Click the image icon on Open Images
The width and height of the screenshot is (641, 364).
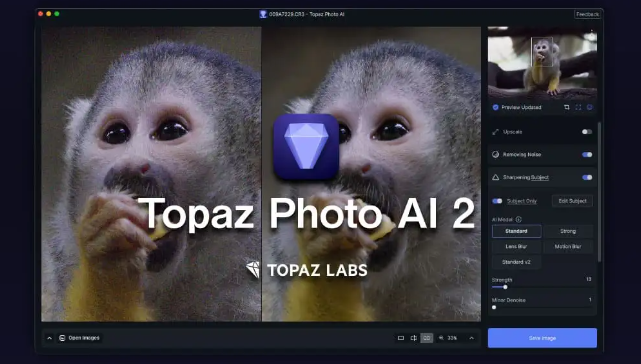(62, 338)
